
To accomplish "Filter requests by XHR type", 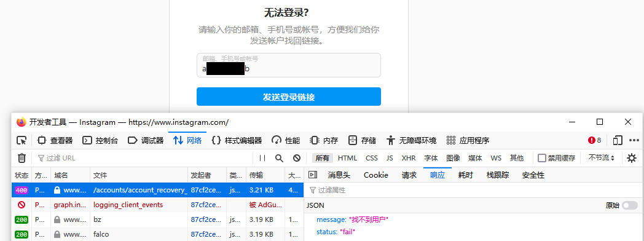I will click(409, 158).
